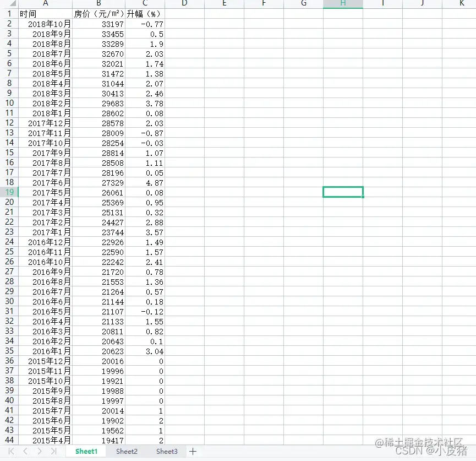Select price cell 20643
This screenshot has width=476, height=461.
click(99, 341)
